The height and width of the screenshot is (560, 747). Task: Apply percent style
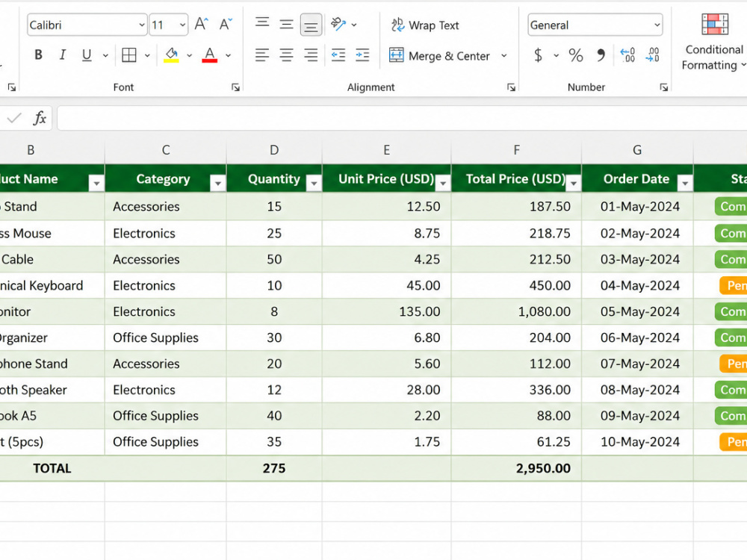(x=576, y=55)
